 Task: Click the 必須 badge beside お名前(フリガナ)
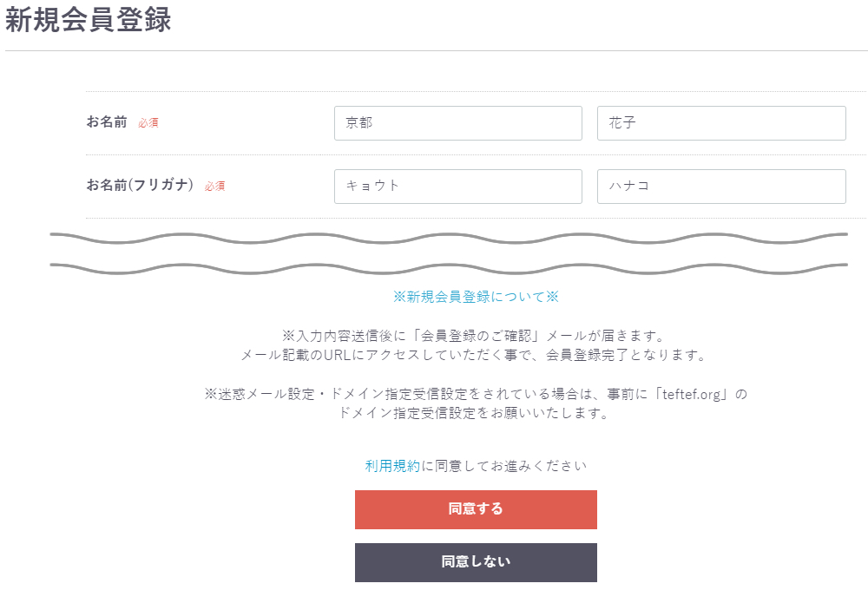(215, 187)
